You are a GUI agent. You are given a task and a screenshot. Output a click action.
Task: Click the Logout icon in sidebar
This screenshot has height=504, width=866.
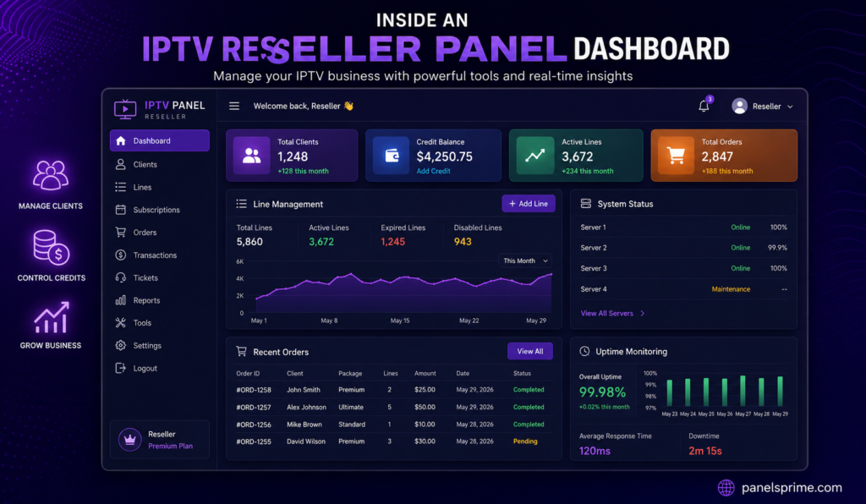pyautogui.click(x=120, y=368)
